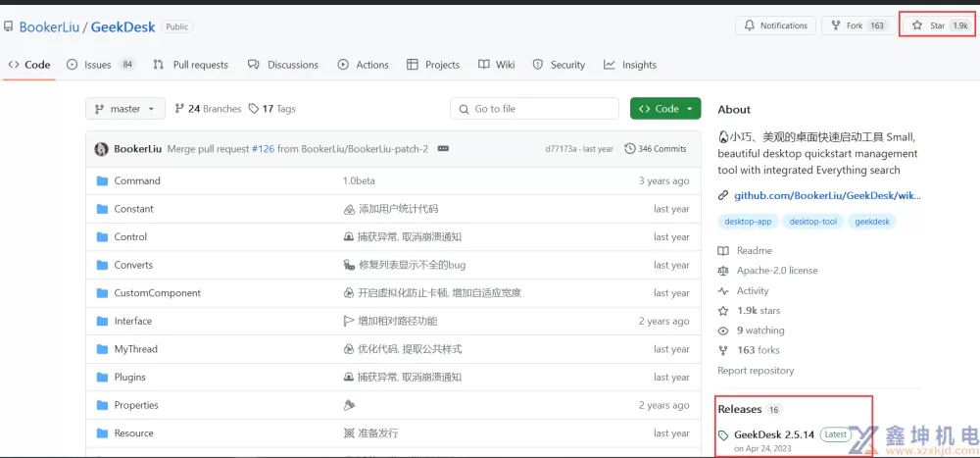Open the Security tab
Screen dimensions: 980x458
[559, 65]
